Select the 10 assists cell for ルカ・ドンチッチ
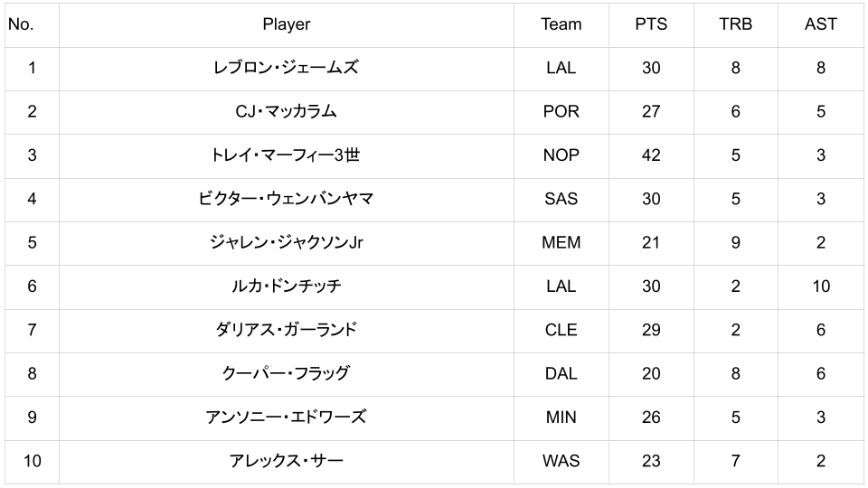 (820, 286)
